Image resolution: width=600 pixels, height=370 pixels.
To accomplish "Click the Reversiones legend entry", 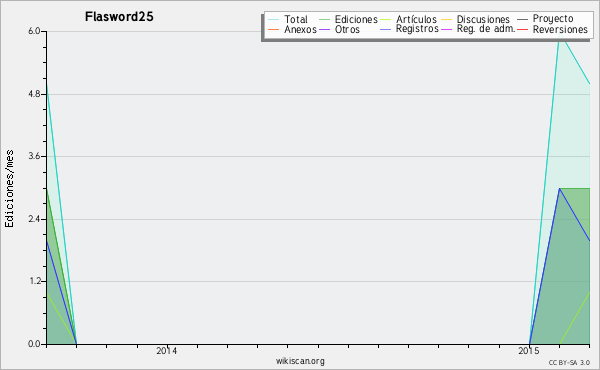I will (x=552, y=29).
